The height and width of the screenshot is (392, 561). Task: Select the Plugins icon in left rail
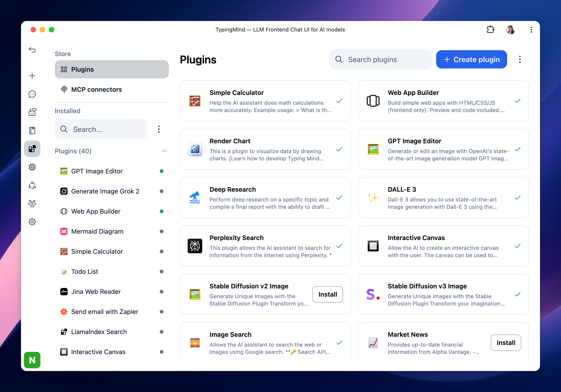coord(32,149)
